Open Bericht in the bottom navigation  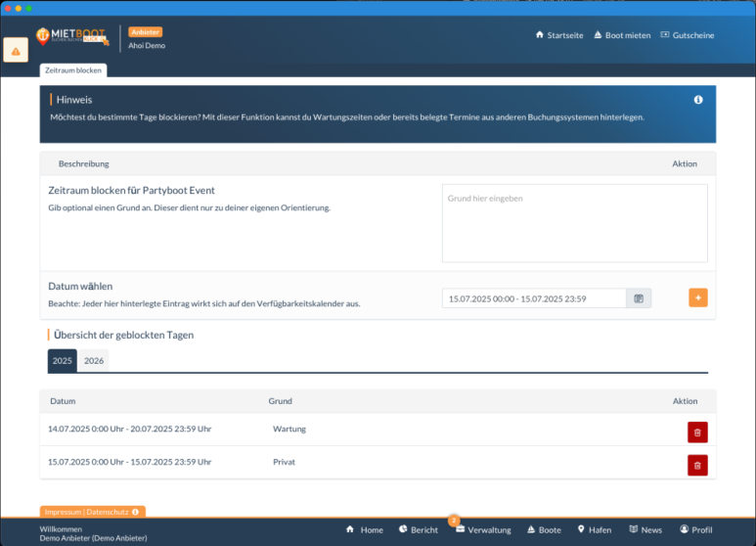pos(419,529)
